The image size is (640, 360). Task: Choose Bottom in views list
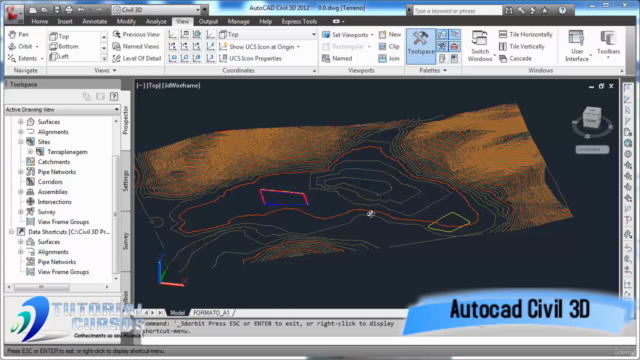point(69,47)
